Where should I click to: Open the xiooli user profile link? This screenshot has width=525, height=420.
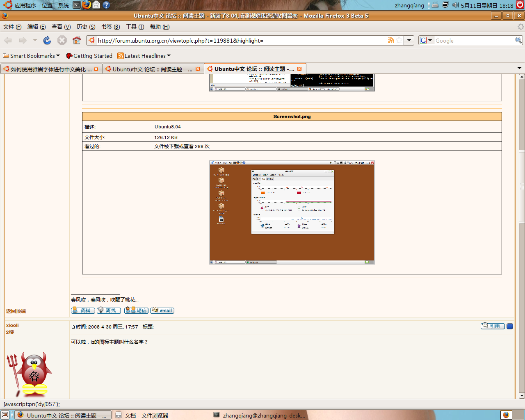(12, 325)
